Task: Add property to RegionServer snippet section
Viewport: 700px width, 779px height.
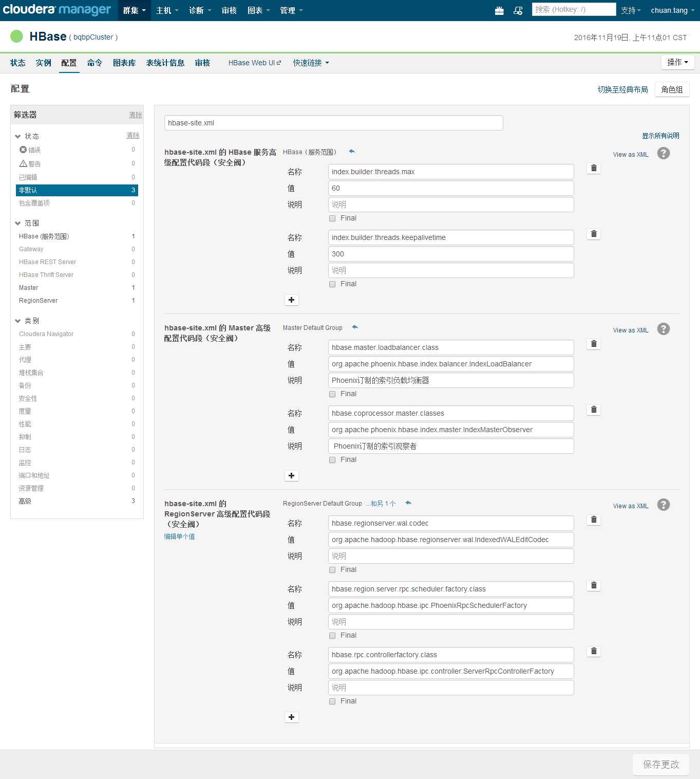Action: click(291, 717)
